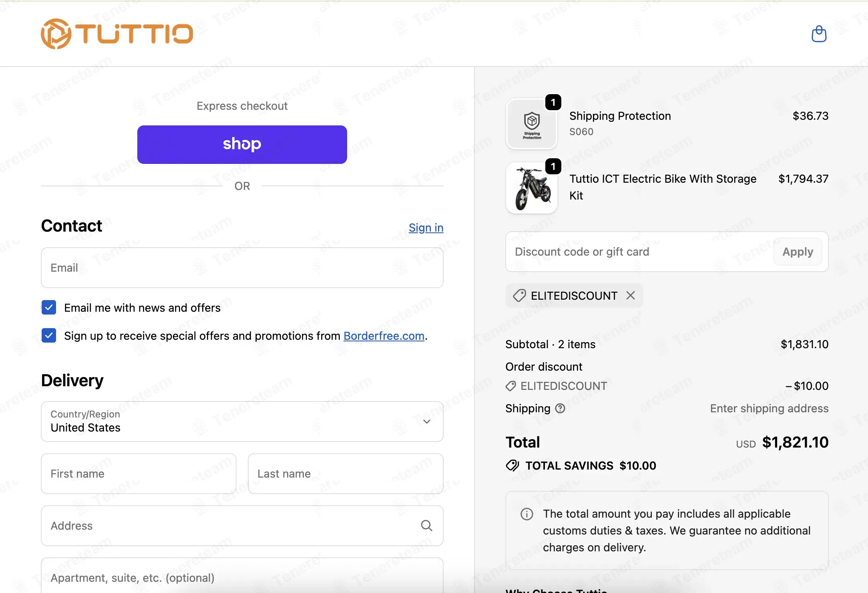Click the −$10.00 discount amount

pyautogui.click(x=807, y=386)
